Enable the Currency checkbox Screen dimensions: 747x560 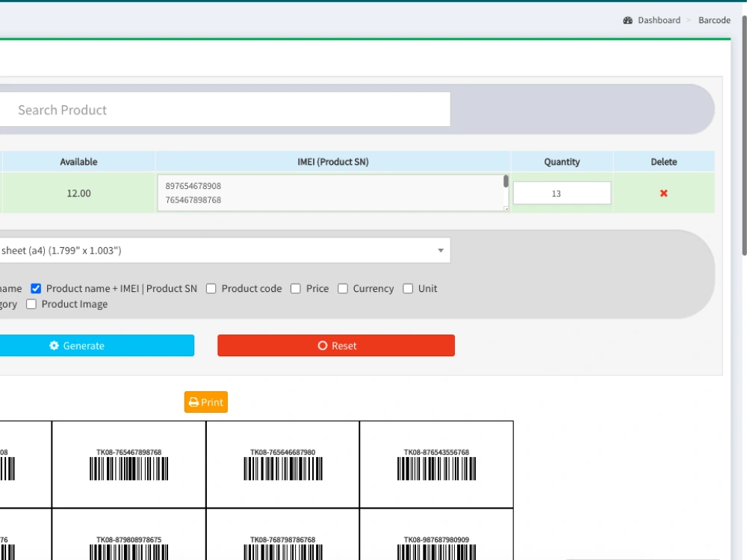pyautogui.click(x=343, y=288)
